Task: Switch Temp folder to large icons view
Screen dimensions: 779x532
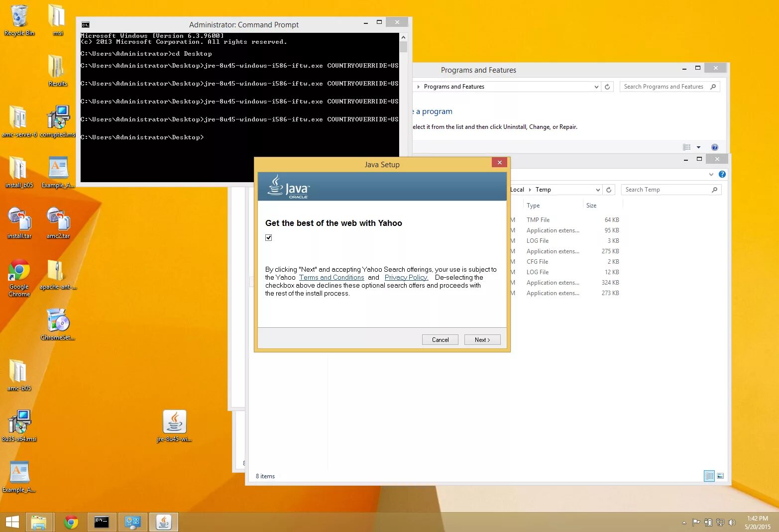Action: coord(720,476)
